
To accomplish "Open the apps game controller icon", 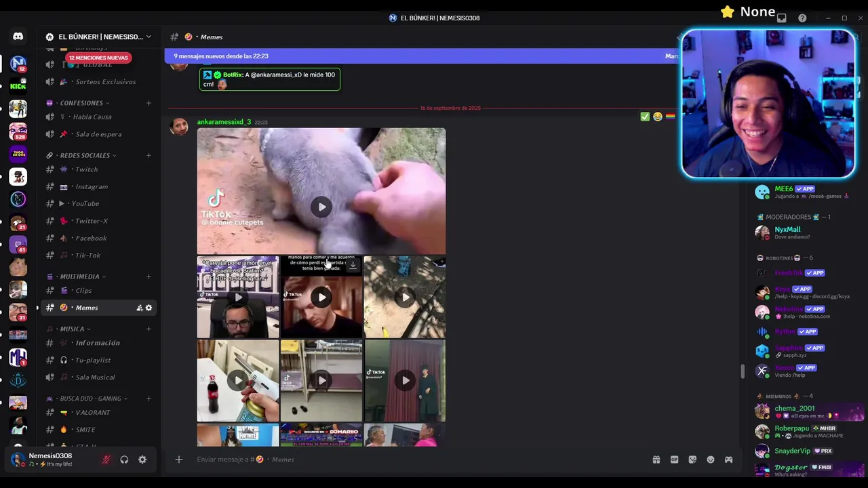I will click(x=728, y=460).
